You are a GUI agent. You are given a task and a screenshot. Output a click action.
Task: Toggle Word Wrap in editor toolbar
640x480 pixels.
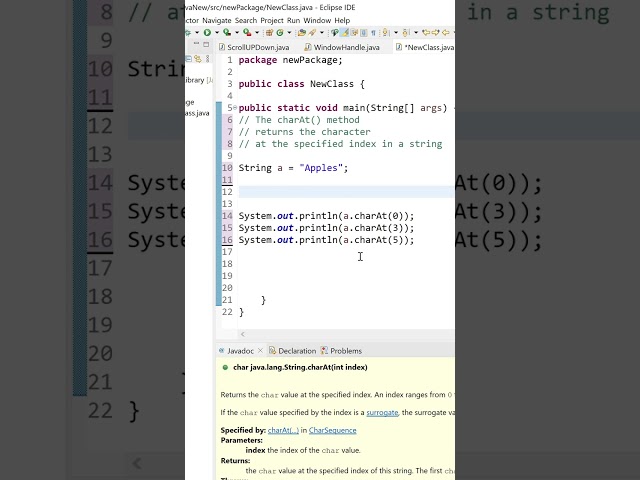354,32
